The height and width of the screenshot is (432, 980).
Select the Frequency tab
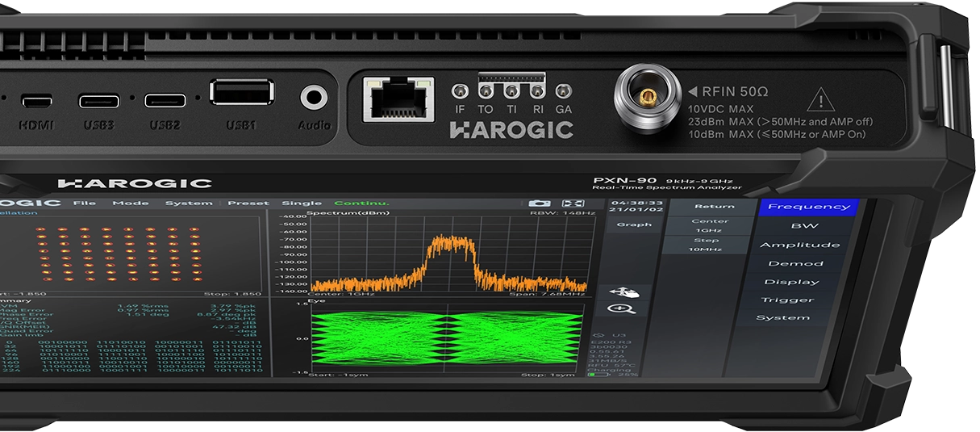(x=808, y=207)
